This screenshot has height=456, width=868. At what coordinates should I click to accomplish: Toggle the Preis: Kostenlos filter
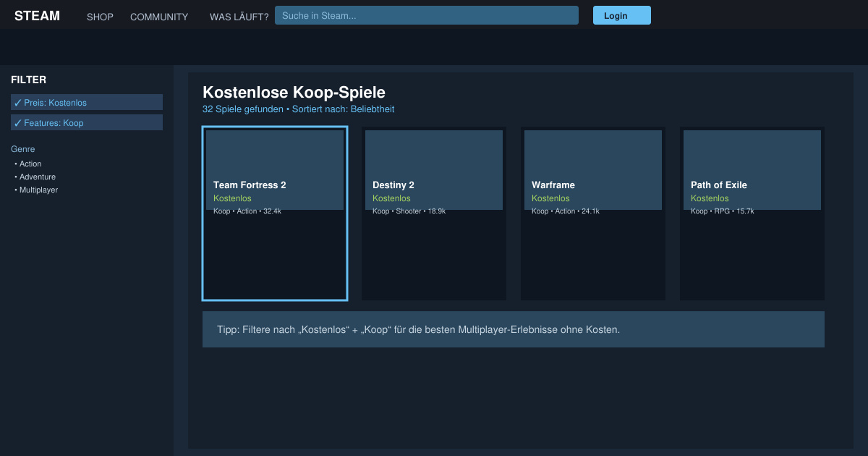[87, 102]
